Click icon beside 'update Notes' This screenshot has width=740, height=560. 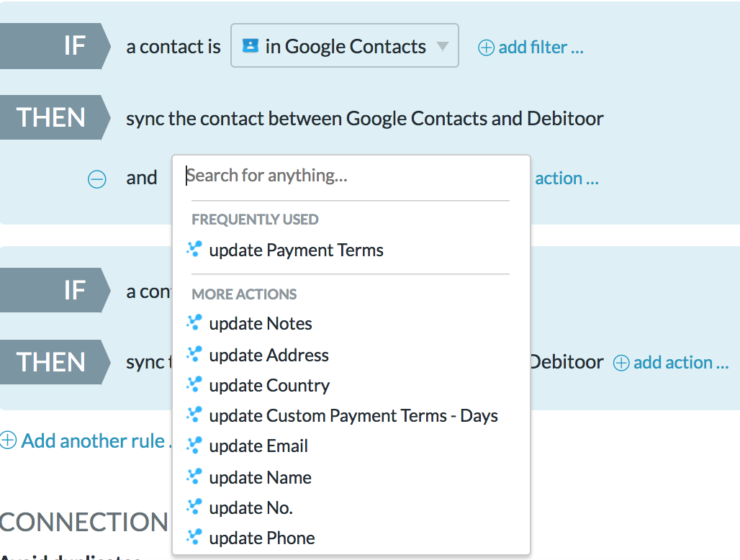click(x=194, y=322)
